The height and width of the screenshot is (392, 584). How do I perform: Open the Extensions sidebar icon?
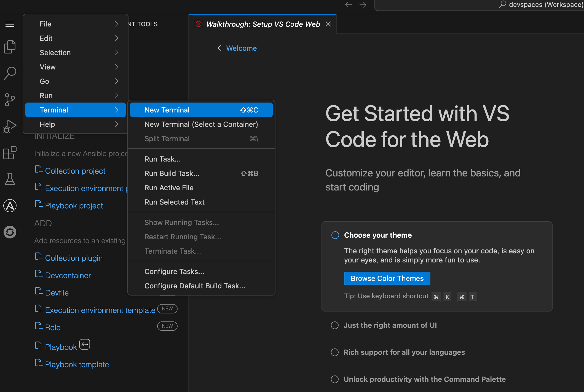10,152
